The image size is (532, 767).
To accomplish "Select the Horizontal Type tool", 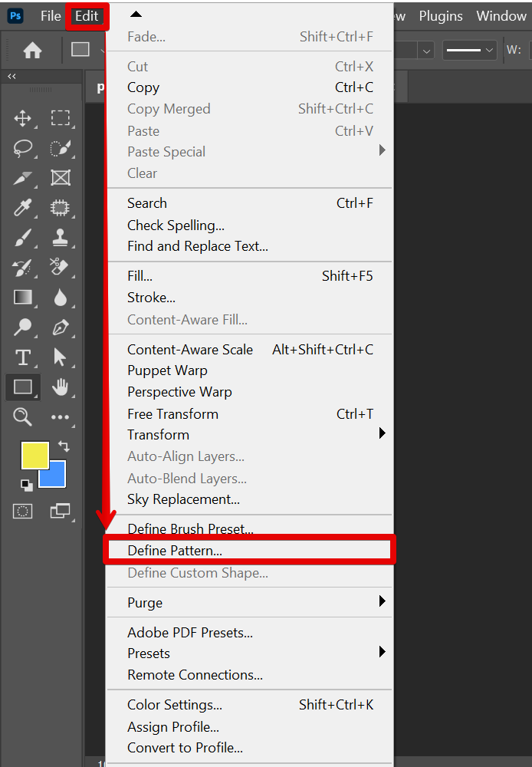I will coord(22,357).
